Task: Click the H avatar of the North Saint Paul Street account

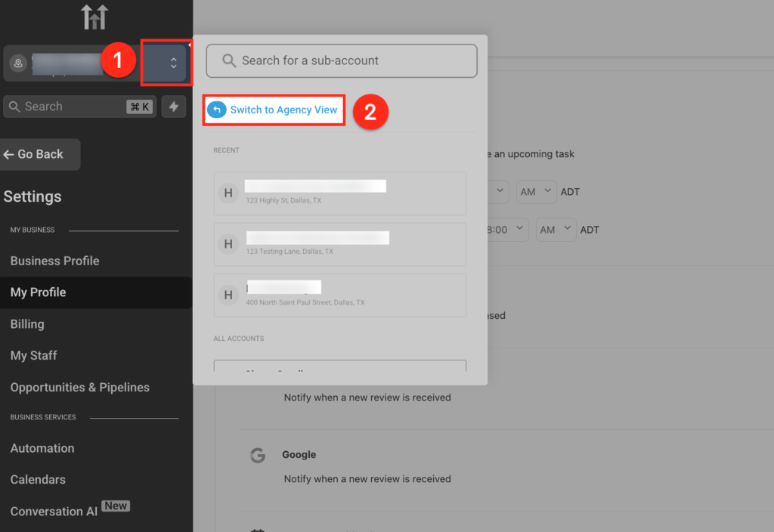Action: (x=228, y=295)
